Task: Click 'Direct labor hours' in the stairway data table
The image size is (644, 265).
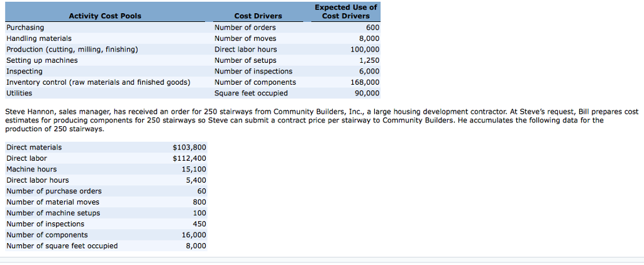Action: point(37,180)
